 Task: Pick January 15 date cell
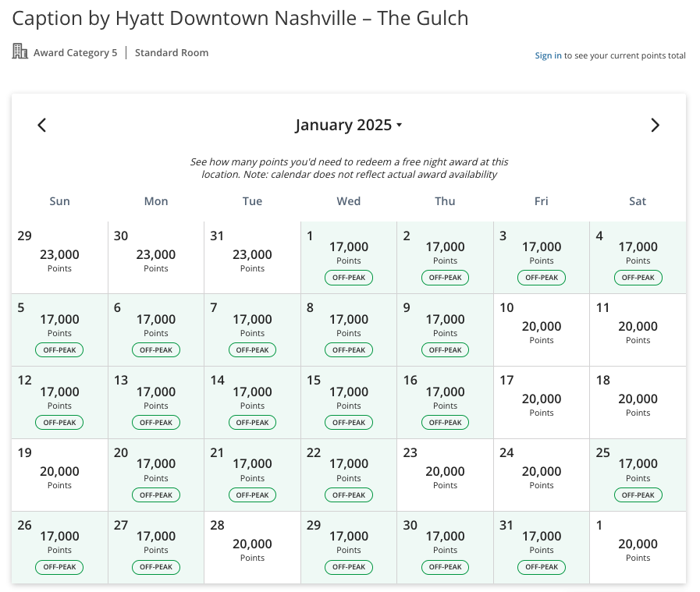pos(349,402)
